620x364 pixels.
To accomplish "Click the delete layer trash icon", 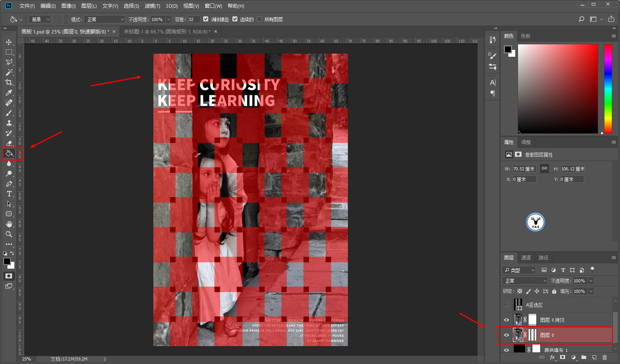I will coord(604,357).
